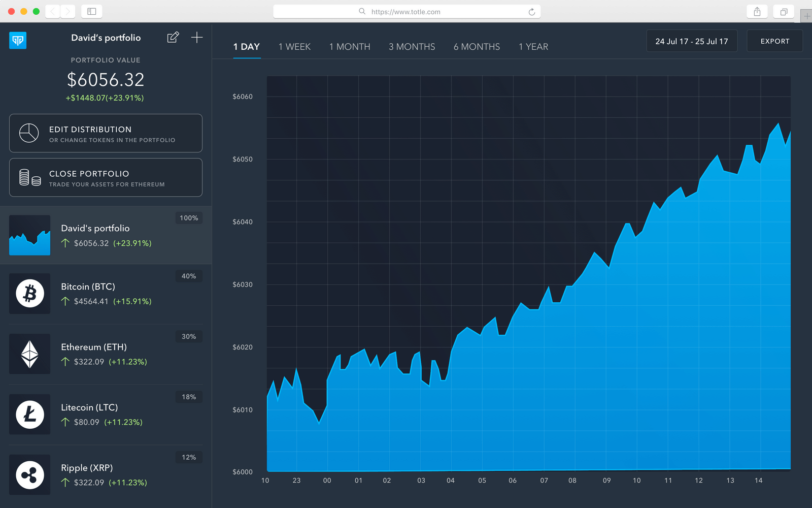Select the Ethereum logo icon
This screenshot has width=812, height=508.
coord(30,354)
